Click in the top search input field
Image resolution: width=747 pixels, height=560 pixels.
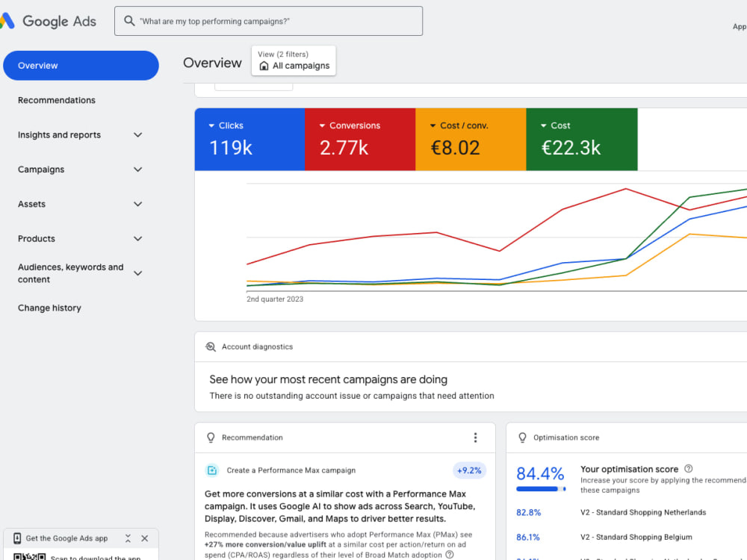pos(269,21)
